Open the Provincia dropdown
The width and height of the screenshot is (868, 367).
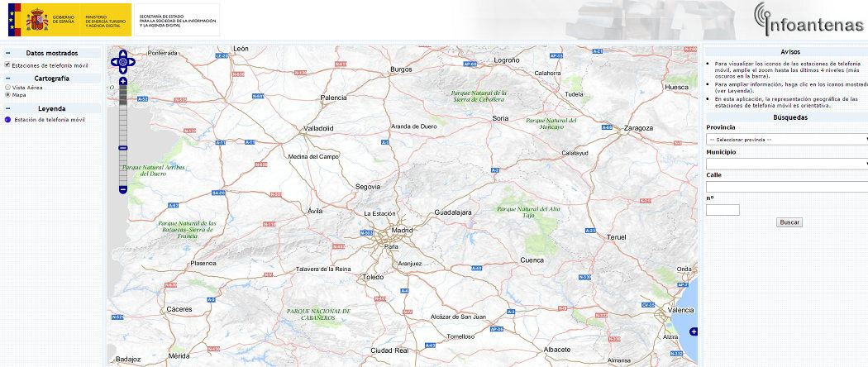786,140
